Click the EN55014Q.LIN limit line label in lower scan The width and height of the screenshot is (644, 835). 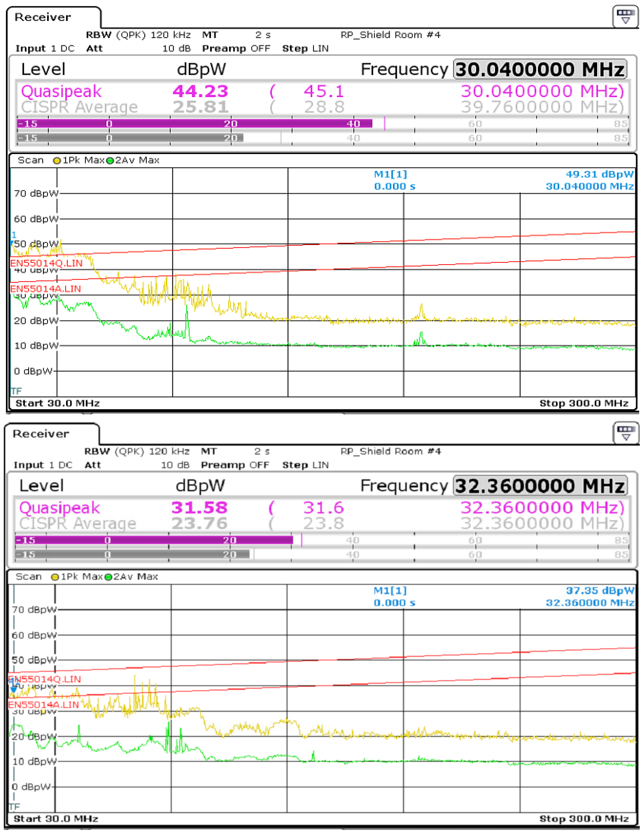44,679
